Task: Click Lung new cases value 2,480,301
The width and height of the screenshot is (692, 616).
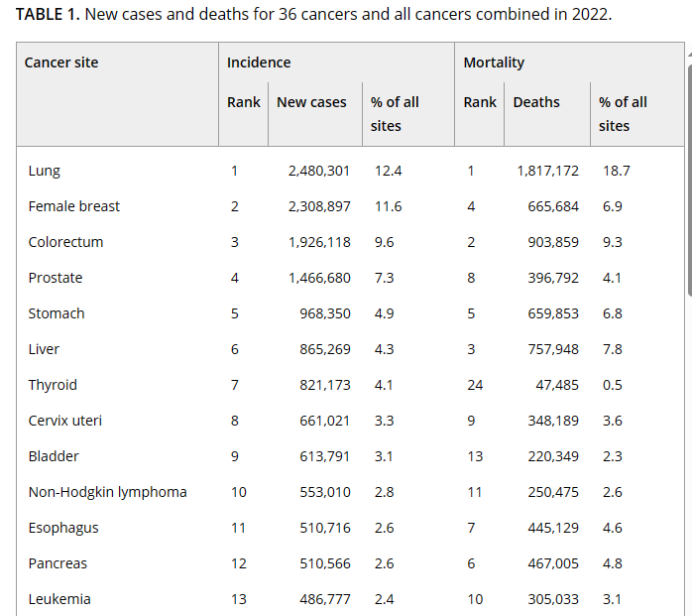Action: pos(319,171)
